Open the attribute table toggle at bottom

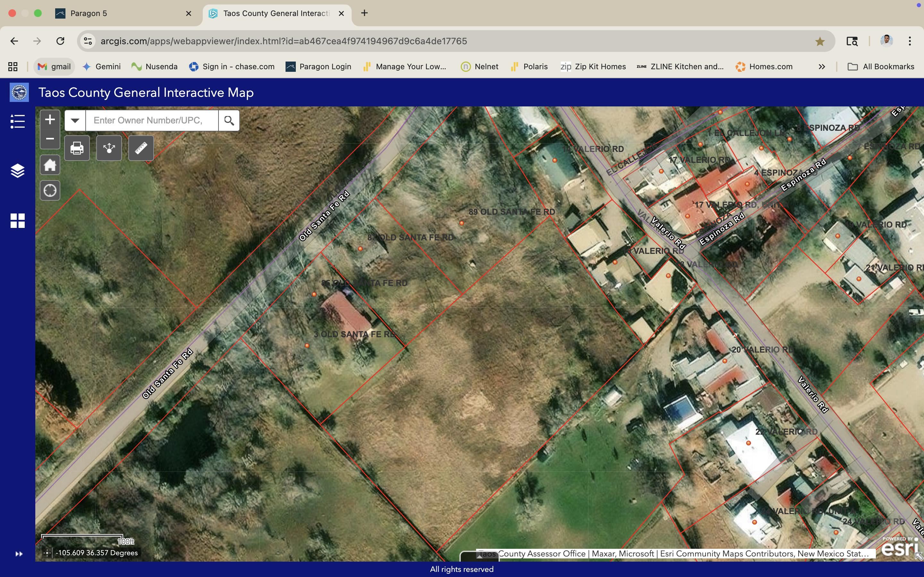click(479, 556)
